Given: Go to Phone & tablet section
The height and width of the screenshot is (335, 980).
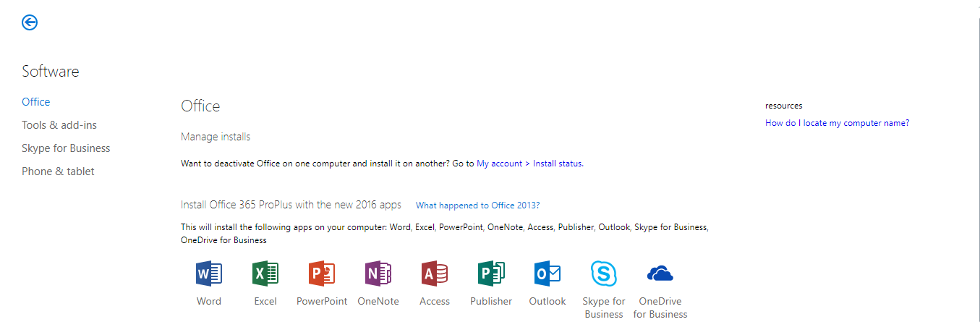Looking at the screenshot, I should pos(58,171).
